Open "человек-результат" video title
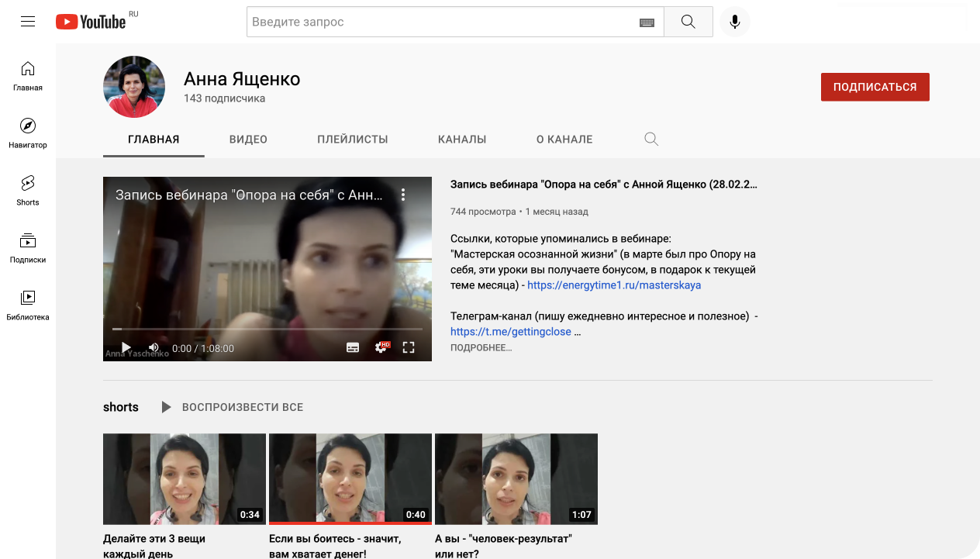This screenshot has height=559, width=980. click(503, 546)
